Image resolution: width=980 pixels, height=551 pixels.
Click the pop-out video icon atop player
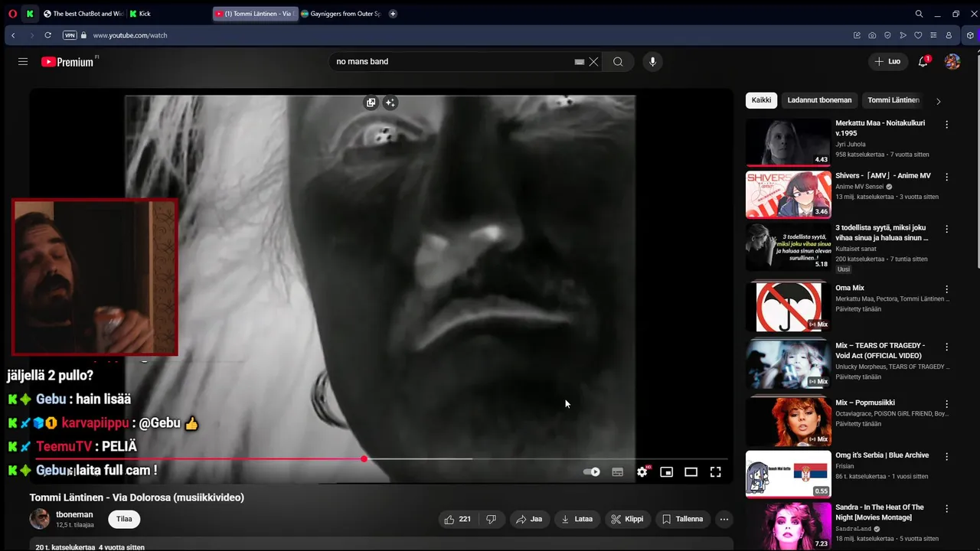pos(371,103)
